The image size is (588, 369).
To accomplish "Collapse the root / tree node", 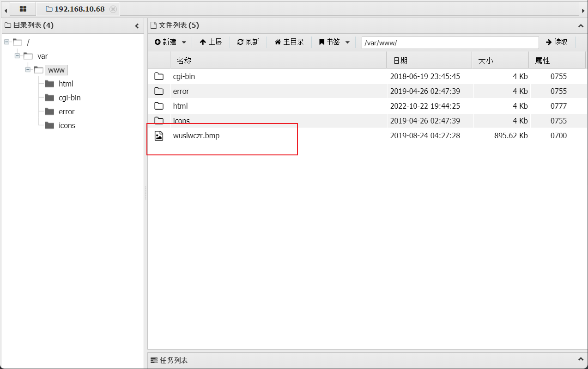I will pyautogui.click(x=7, y=42).
